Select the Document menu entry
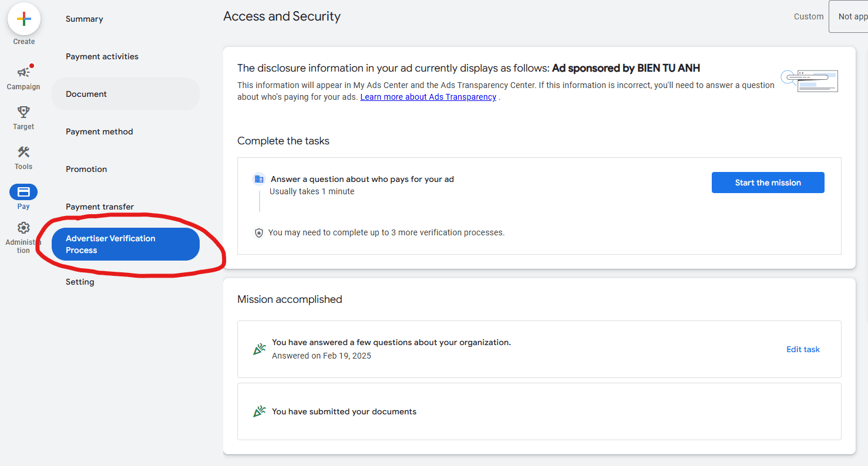This screenshot has height=466, width=868. (x=86, y=93)
